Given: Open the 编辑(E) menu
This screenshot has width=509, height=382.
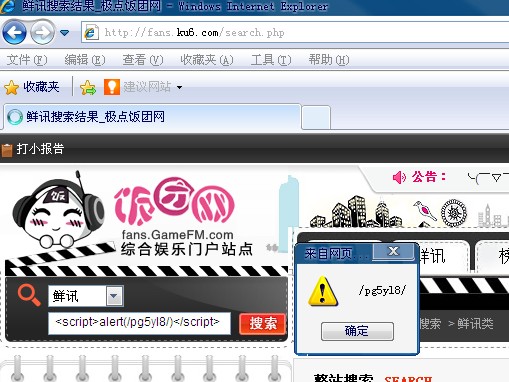Looking at the screenshot, I should pyautogui.click(x=85, y=60).
